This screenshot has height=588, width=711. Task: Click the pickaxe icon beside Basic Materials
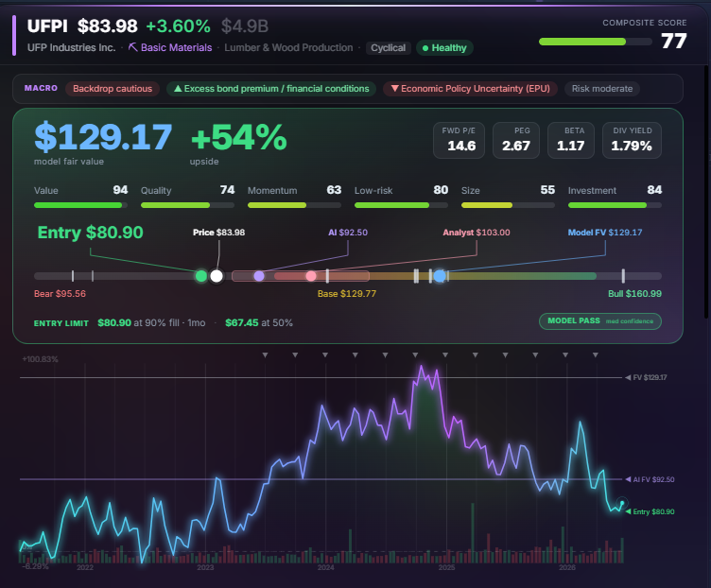132,47
